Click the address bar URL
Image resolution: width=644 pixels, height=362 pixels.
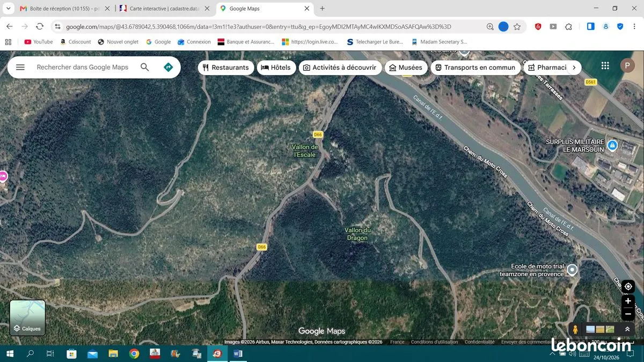(259, 26)
